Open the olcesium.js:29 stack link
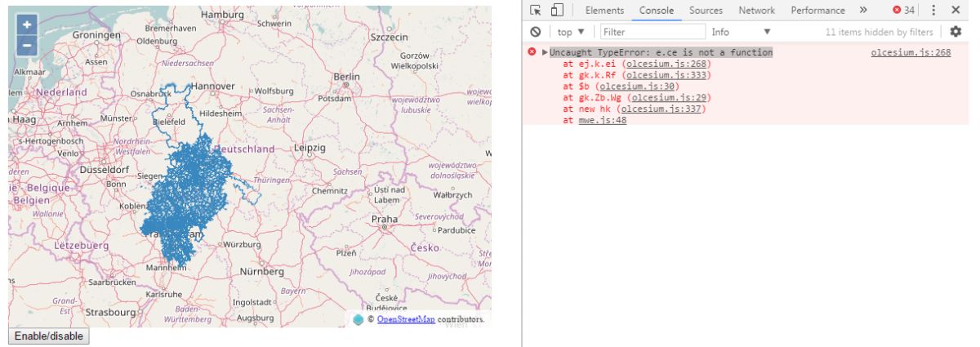This screenshot has width=980, height=347. pyautogui.click(x=669, y=98)
